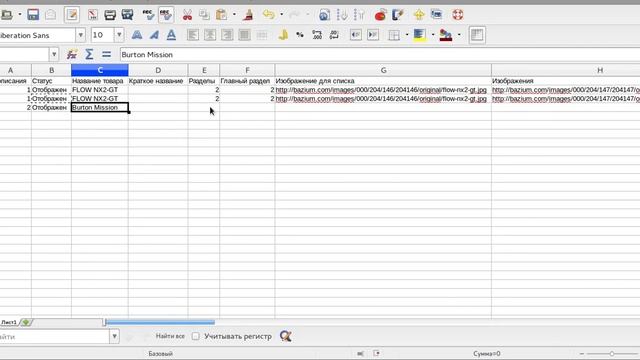Viewport: 640px width, 360px height.
Task: Click the Increase Indent icon
Action: click(x=373, y=35)
